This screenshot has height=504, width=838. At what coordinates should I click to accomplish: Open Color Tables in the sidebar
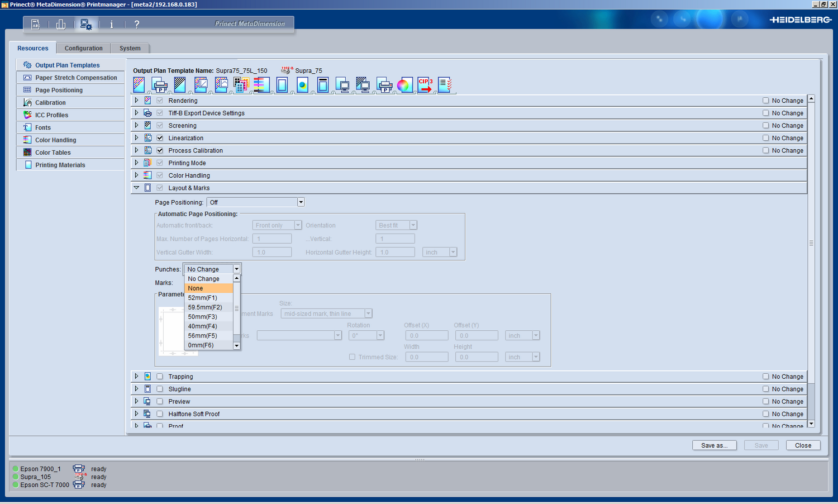[70, 153]
